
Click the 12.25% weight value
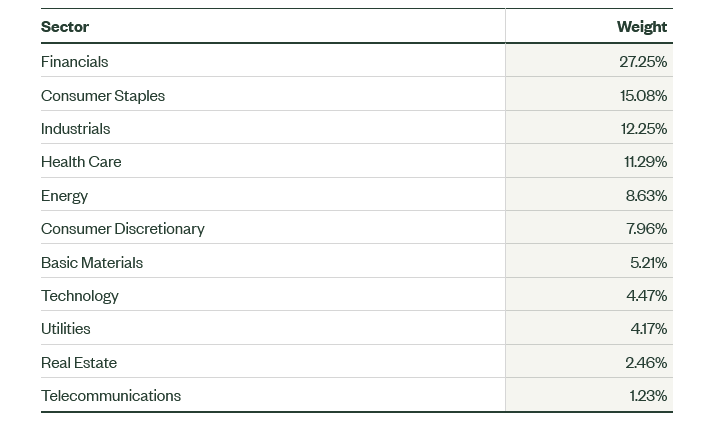(643, 129)
